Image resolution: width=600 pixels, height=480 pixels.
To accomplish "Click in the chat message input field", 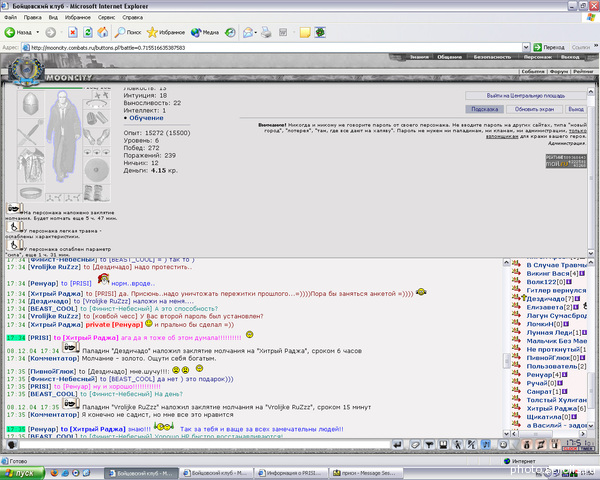I will tap(205, 444).
